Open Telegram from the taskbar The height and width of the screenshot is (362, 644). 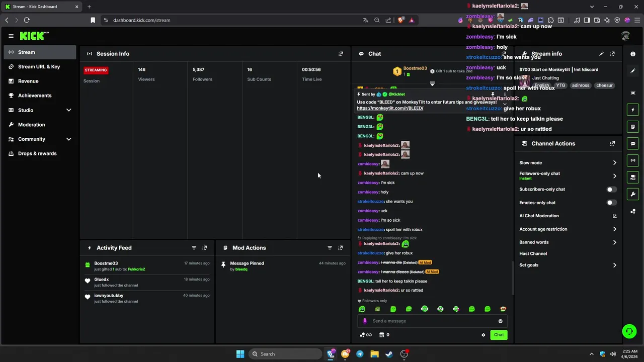(360, 354)
